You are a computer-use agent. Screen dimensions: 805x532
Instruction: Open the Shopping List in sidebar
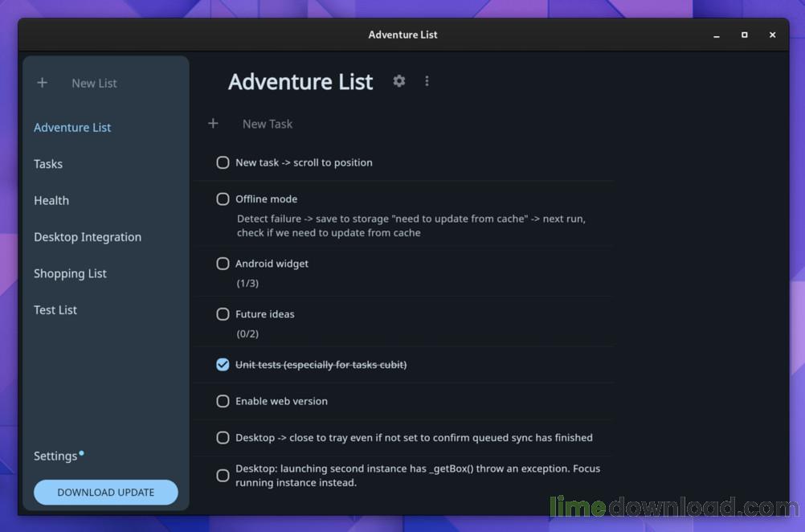pos(70,274)
